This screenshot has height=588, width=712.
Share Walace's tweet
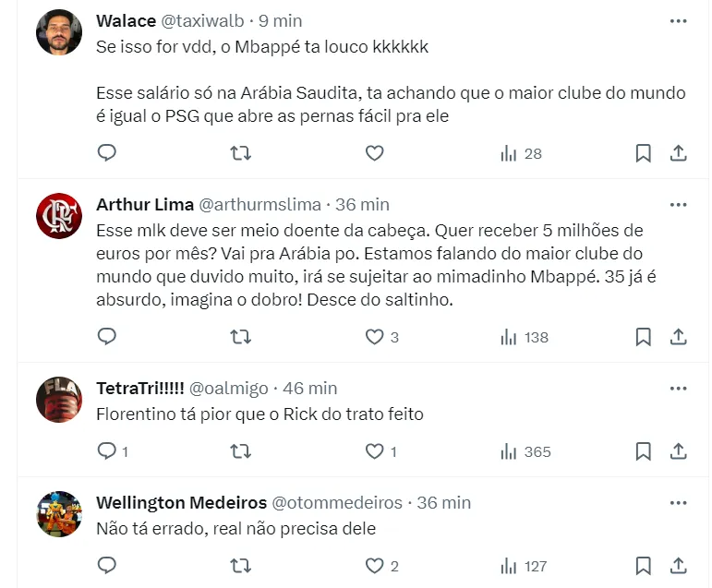[677, 153]
